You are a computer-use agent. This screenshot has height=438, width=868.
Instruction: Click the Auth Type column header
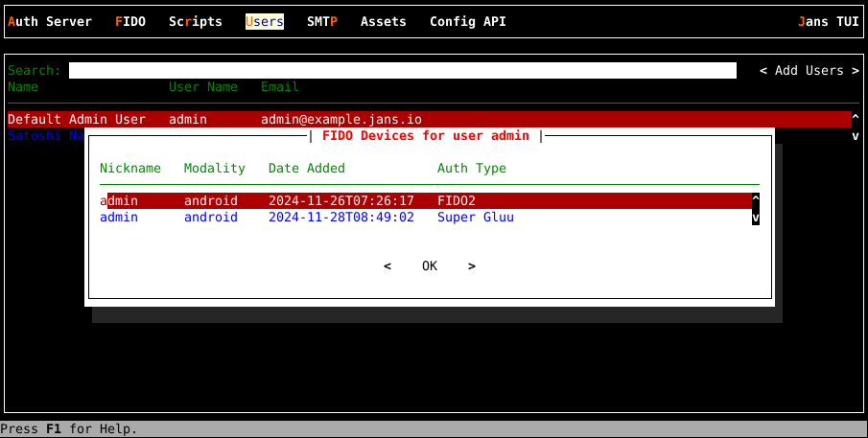coord(472,169)
